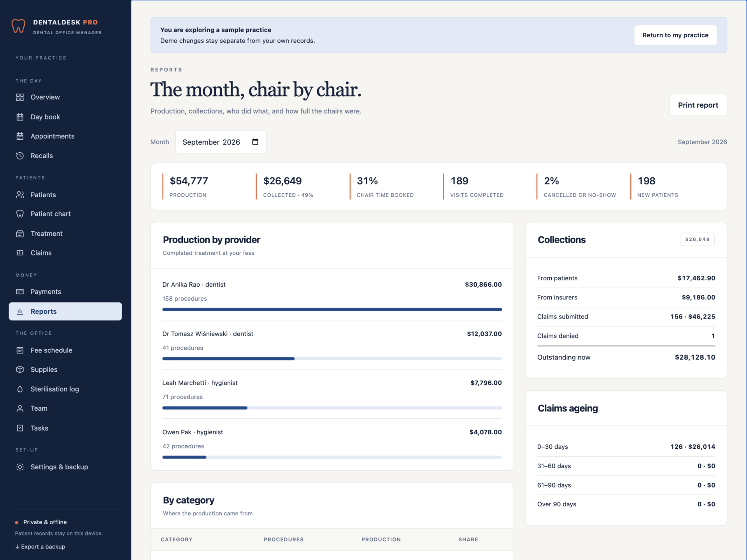747x560 pixels.
Task: Click the Tasks checkmark icon
Action: [x=20, y=428]
